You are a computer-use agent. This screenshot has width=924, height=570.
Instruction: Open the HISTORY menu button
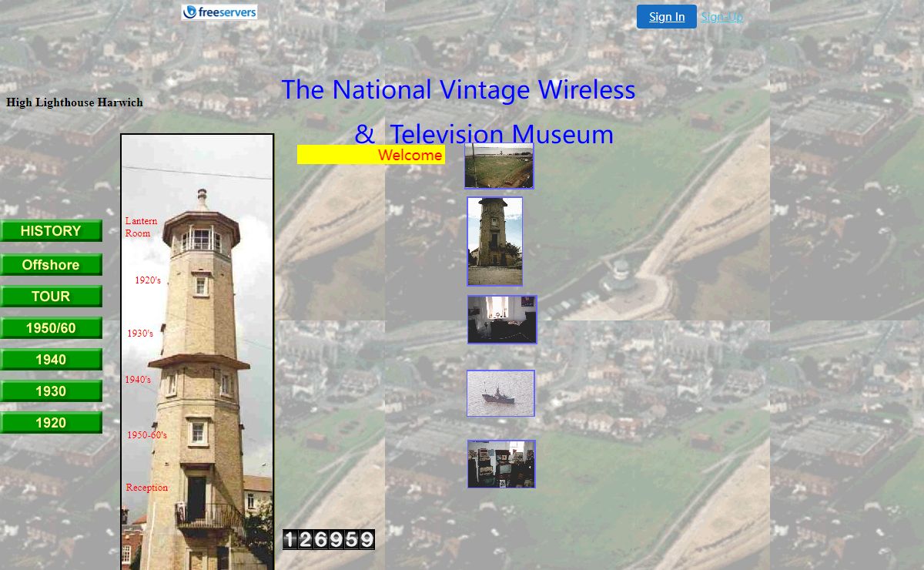pyautogui.click(x=51, y=231)
